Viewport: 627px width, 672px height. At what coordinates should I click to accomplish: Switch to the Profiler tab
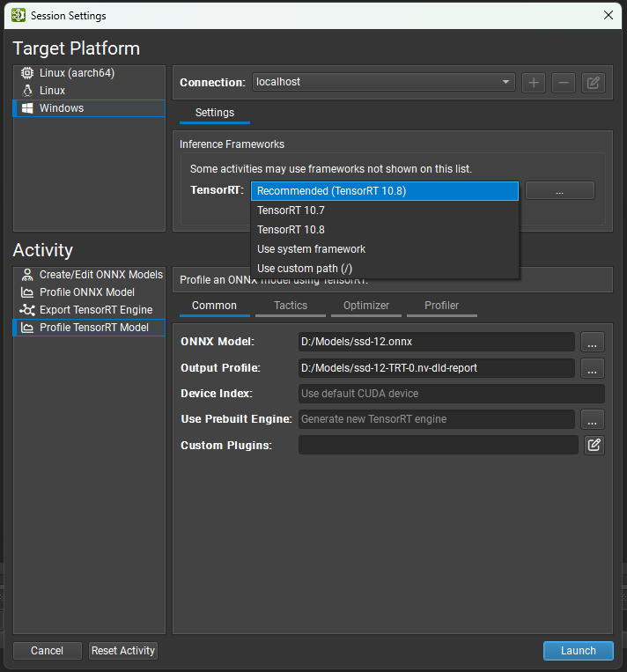pyautogui.click(x=441, y=306)
